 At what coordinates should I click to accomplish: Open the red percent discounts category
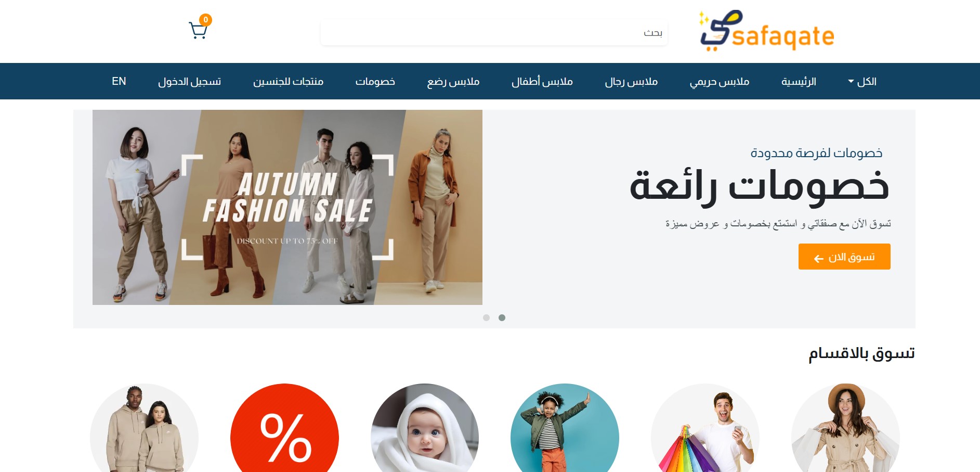[x=284, y=428]
